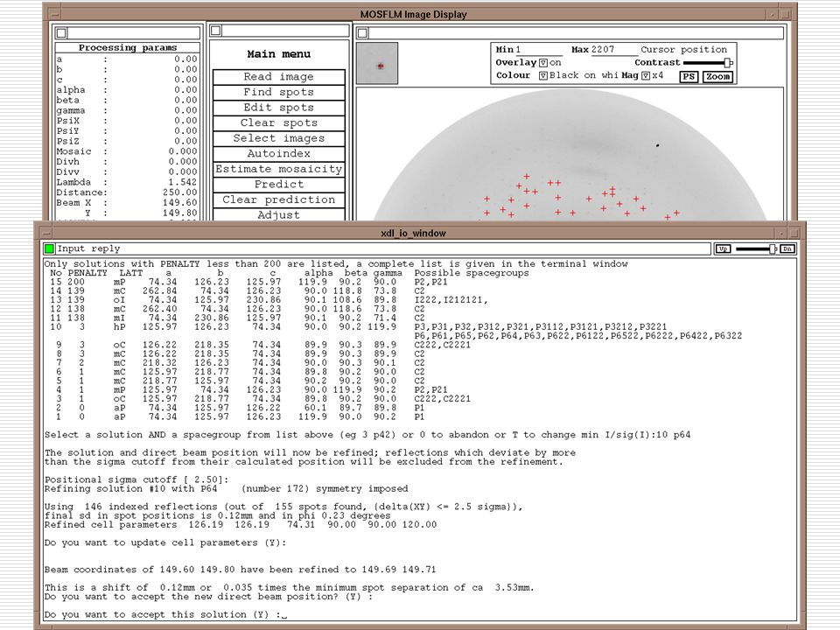Click the black spot on diffraction image
Viewport: 840px width, 630px height.
pos(657,145)
